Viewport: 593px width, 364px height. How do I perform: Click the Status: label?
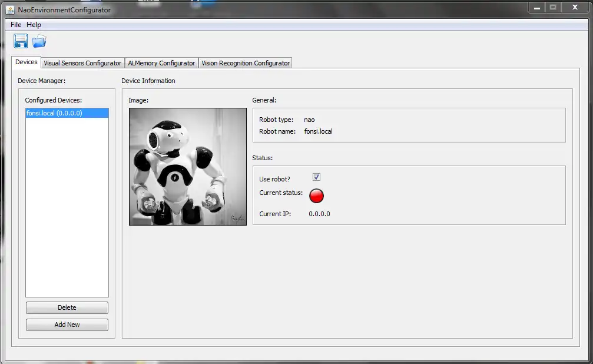pyautogui.click(x=263, y=158)
